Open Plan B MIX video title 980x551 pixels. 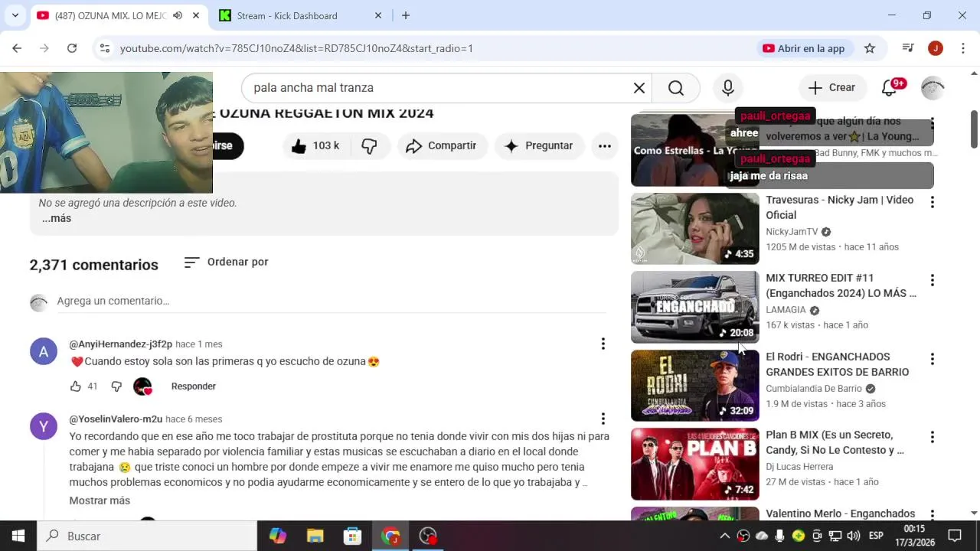coord(835,442)
